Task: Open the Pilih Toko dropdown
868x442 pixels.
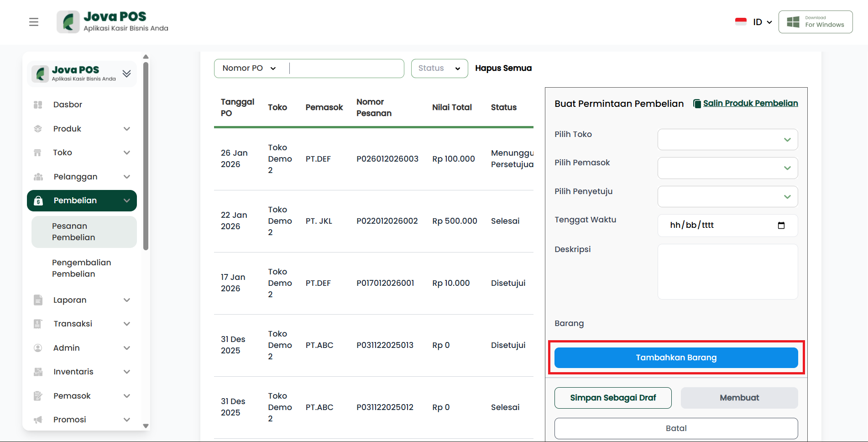Action: 727,140
